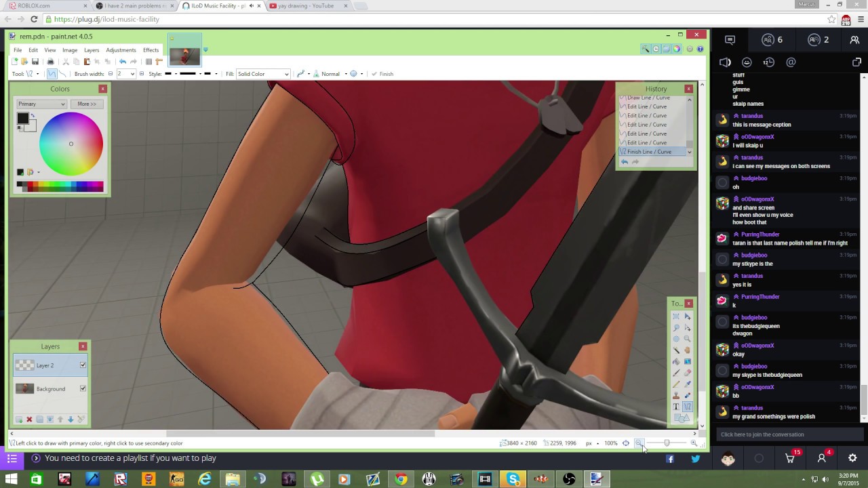Screen dimensions: 868x488
Task: Open the dash style dropdown
Action: (x=189, y=74)
